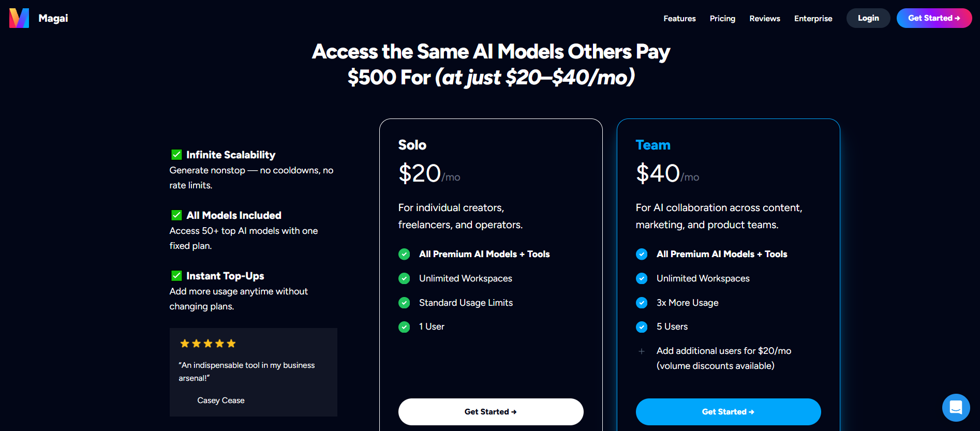Screen dimensions: 980x431
Task: Click Get Started on the Team plan
Action: 728,411
